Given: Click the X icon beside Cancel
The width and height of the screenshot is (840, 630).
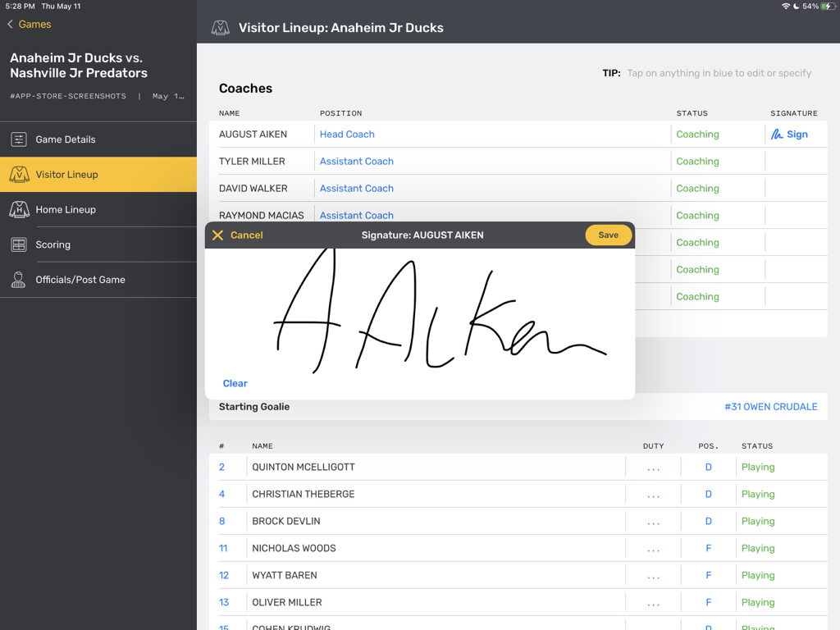Looking at the screenshot, I should tap(217, 235).
